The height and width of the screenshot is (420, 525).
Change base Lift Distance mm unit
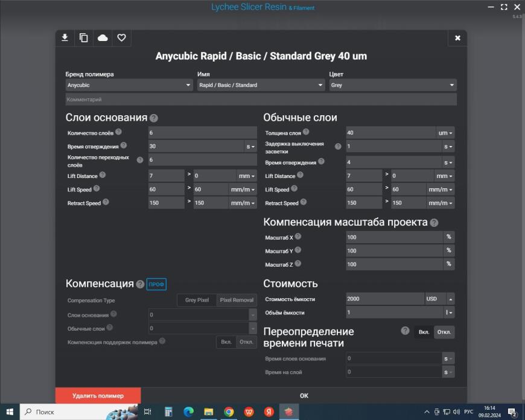(x=247, y=176)
